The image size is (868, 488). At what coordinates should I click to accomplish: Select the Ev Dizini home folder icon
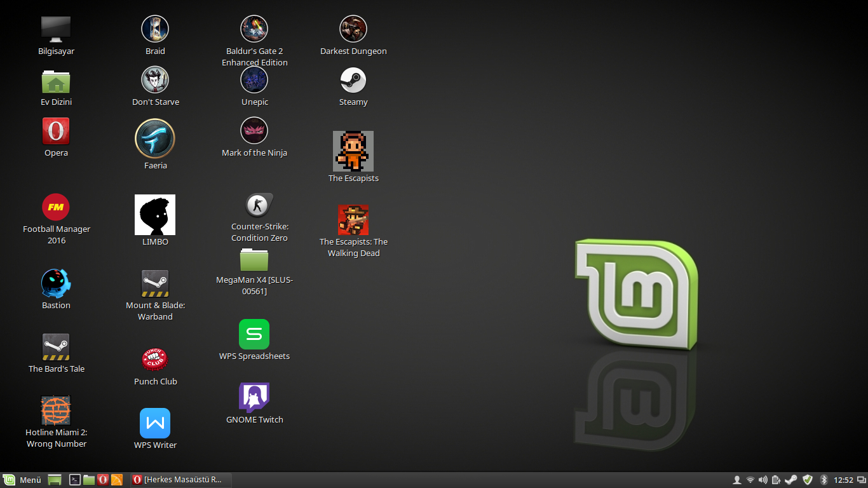pyautogui.click(x=56, y=81)
